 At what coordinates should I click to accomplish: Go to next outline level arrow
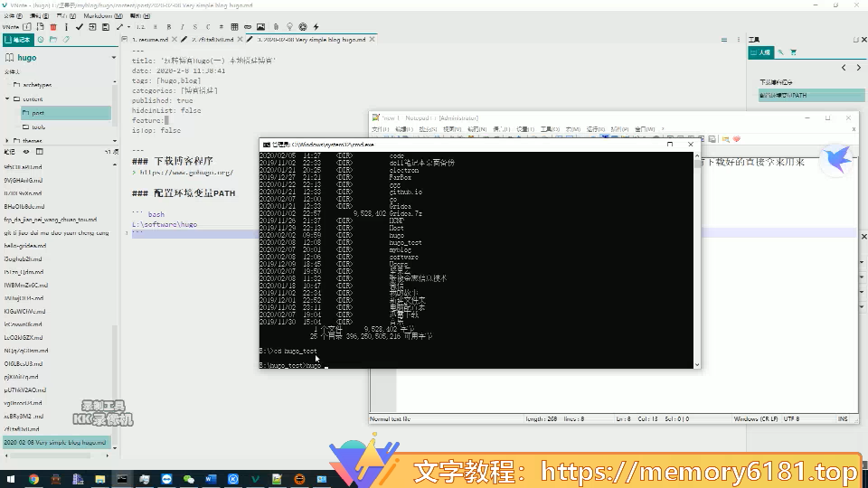[859, 68]
